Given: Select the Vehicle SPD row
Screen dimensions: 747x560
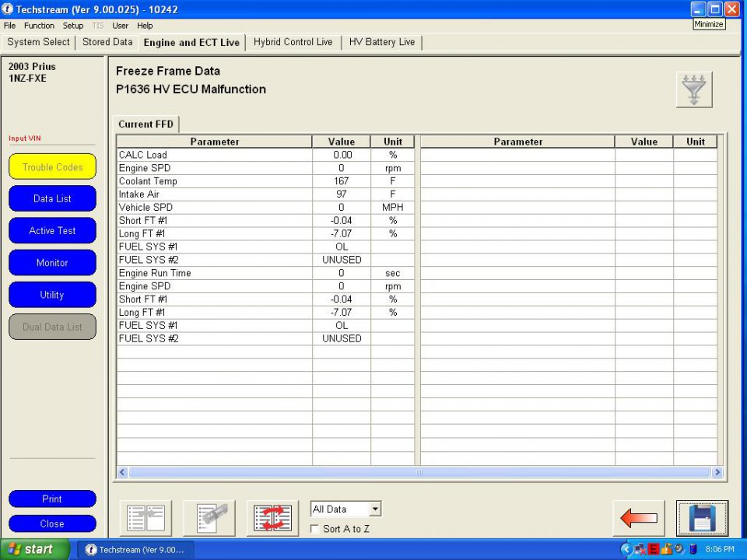Looking at the screenshot, I should [265, 207].
